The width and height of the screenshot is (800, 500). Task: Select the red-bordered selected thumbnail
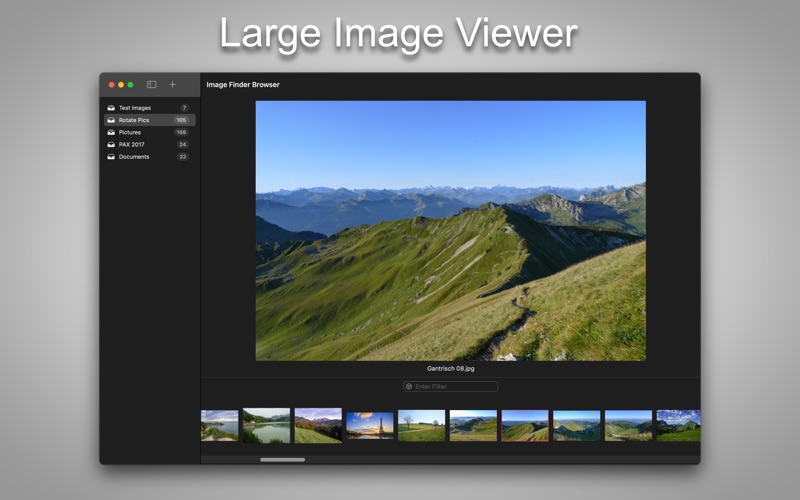pyautogui.click(x=525, y=426)
